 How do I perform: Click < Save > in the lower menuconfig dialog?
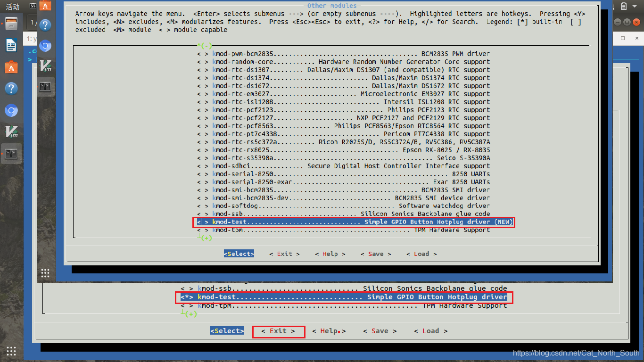[380, 331]
